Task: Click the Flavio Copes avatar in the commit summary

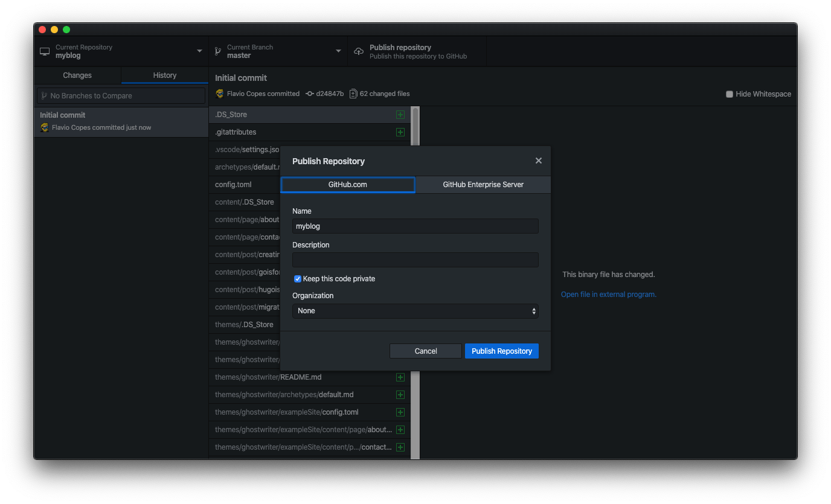Action: (x=220, y=94)
